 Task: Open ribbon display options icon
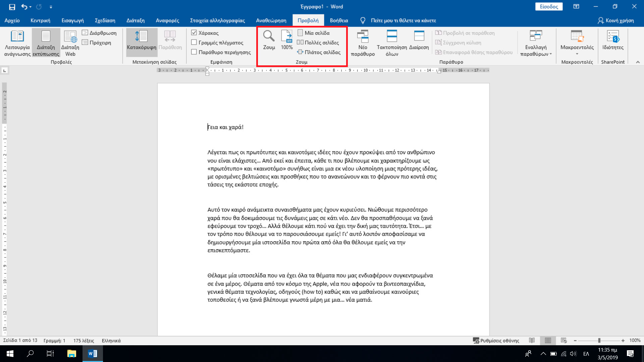tap(576, 6)
